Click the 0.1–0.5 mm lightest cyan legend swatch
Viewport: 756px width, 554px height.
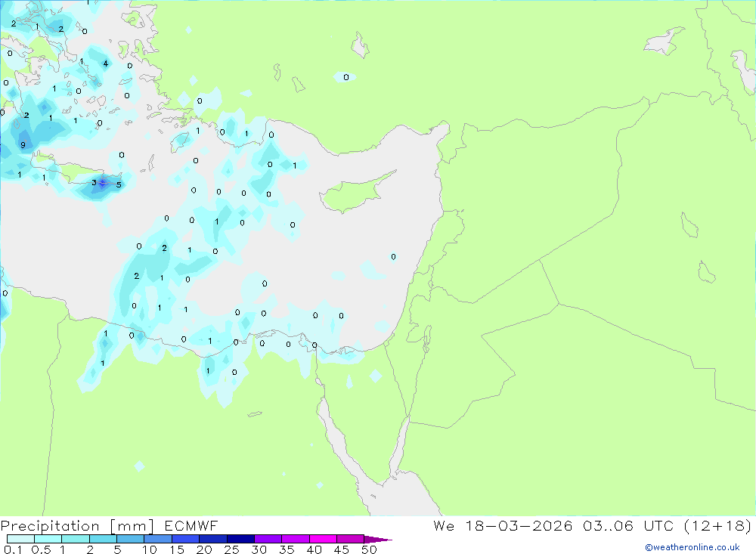(x=20, y=539)
